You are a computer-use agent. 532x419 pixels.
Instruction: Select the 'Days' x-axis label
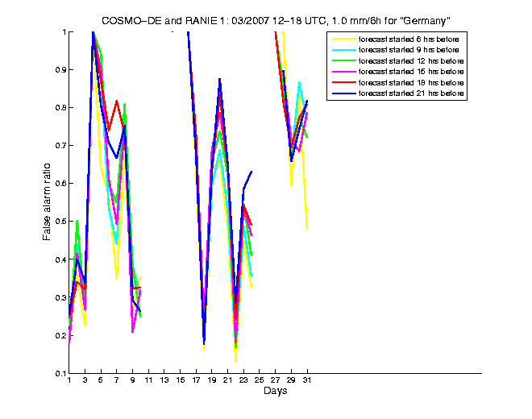coord(275,391)
